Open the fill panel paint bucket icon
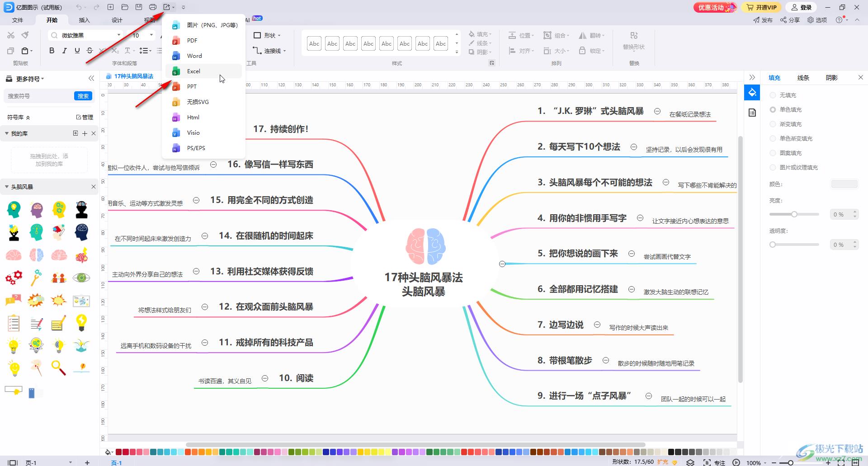This screenshot has height=466, width=868. coord(752,93)
